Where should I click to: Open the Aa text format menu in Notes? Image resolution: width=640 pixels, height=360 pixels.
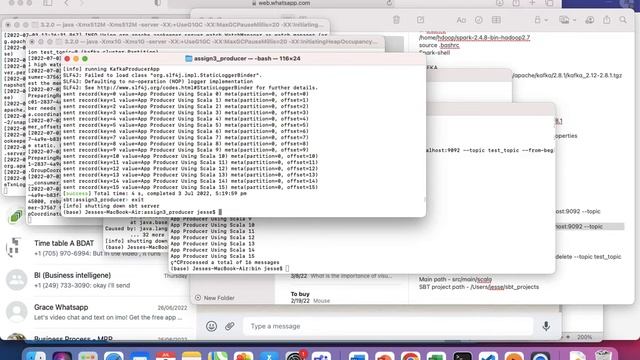point(461,20)
